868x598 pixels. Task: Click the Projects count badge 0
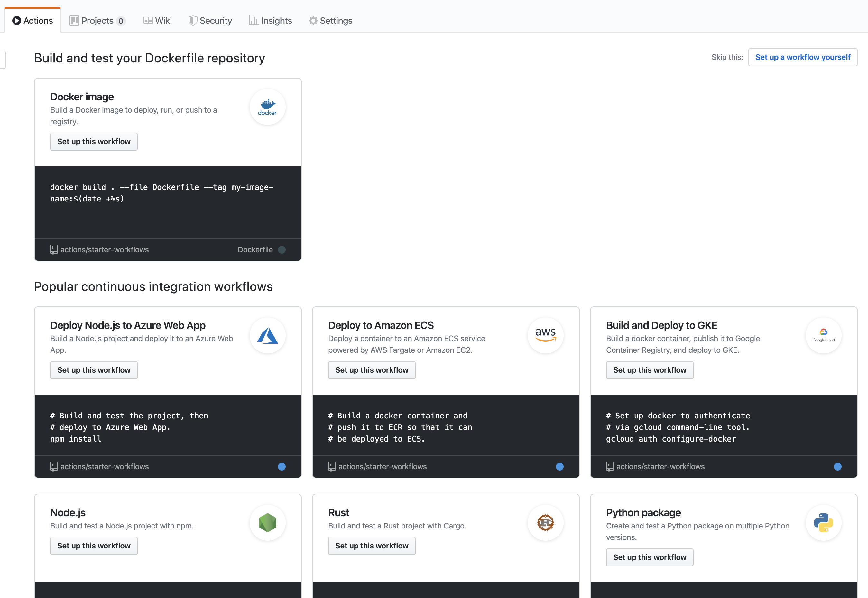[x=121, y=21]
